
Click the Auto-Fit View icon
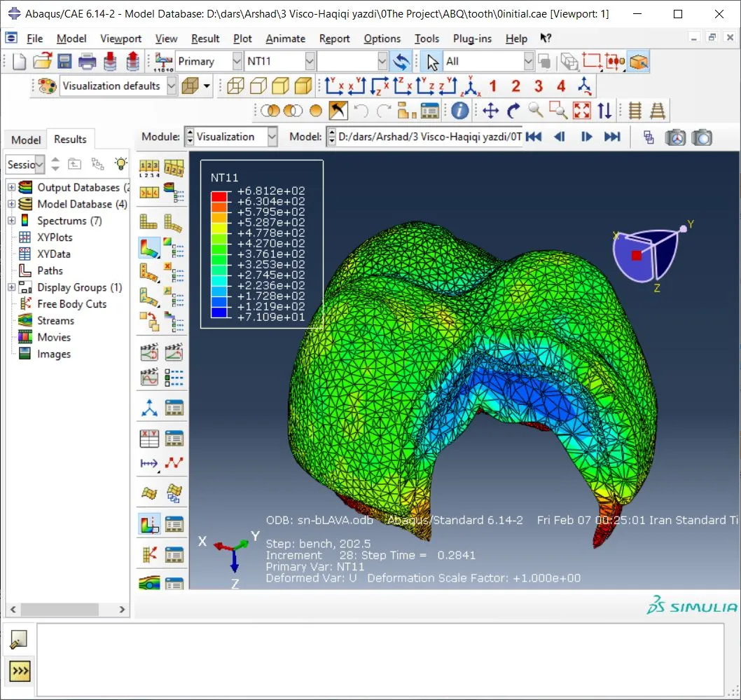tap(582, 111)
